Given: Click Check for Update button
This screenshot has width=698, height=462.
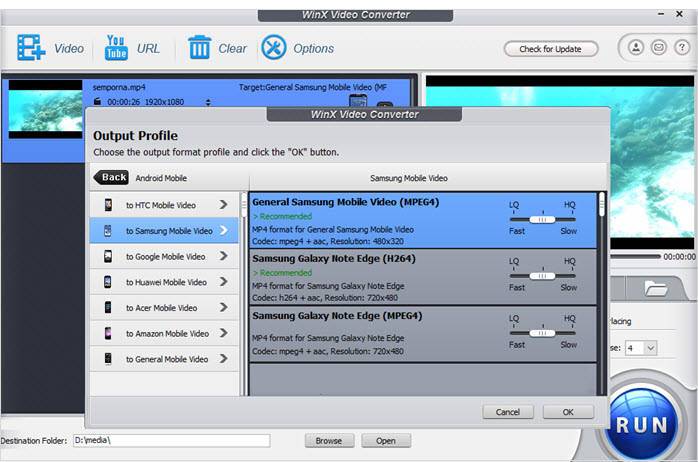Looking at the screenshot, I should (550, 49).
